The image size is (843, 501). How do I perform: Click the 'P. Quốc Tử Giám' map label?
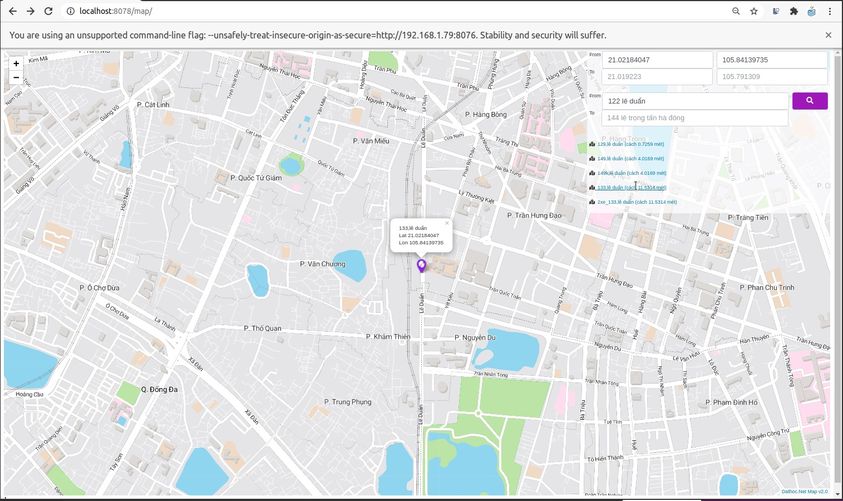(256, 178)
